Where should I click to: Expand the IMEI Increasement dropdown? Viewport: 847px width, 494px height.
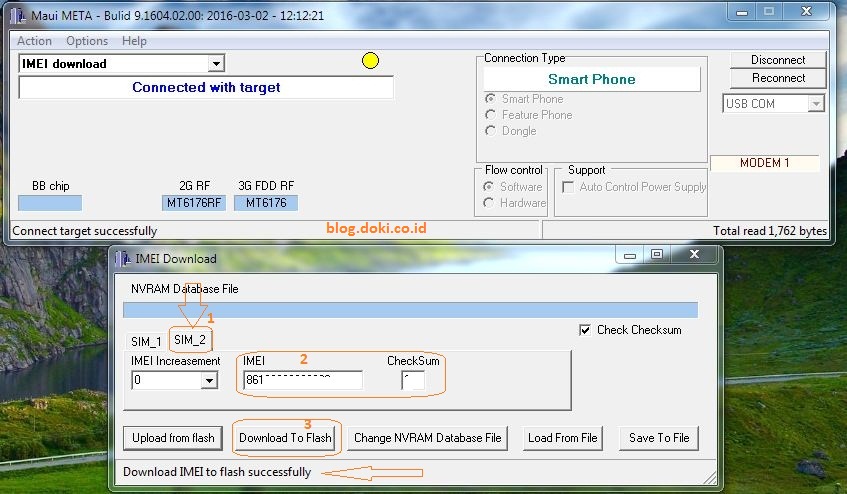pyautogui.click(x=209, y=381)
